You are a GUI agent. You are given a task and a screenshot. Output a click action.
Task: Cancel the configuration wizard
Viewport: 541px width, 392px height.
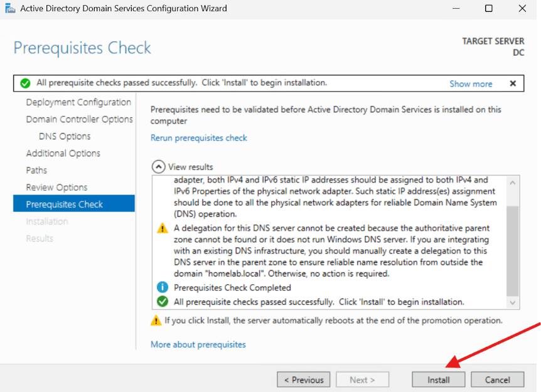497,379
